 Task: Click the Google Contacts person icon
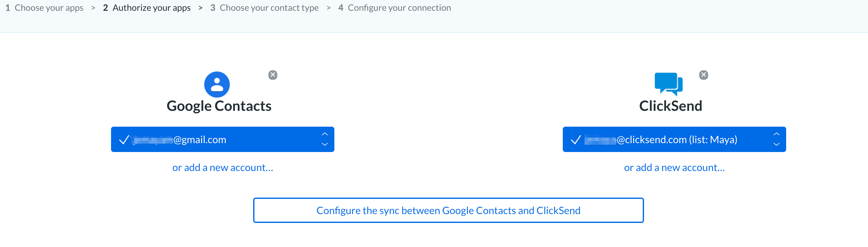coord(217,85)
